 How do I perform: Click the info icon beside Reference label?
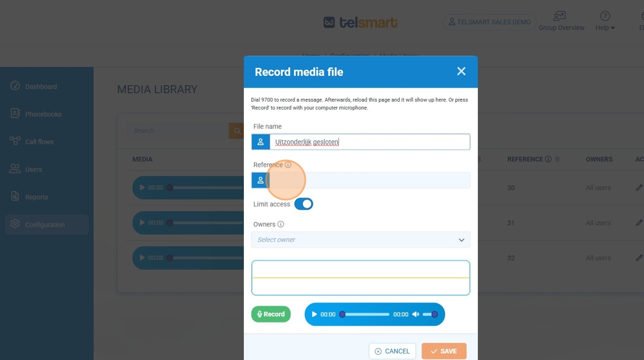[x=288, y=165]
